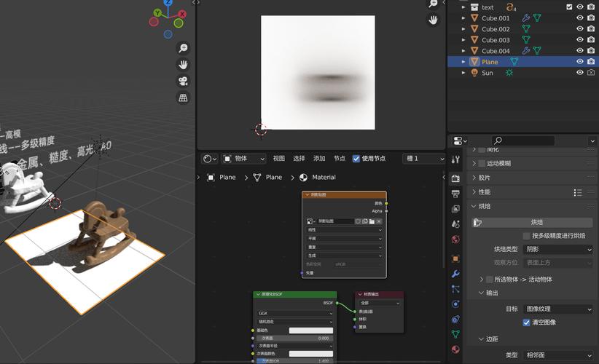599x364 pixels.
Task: Toggle the text collection exclude checkbox
Action: click(569, 7)
